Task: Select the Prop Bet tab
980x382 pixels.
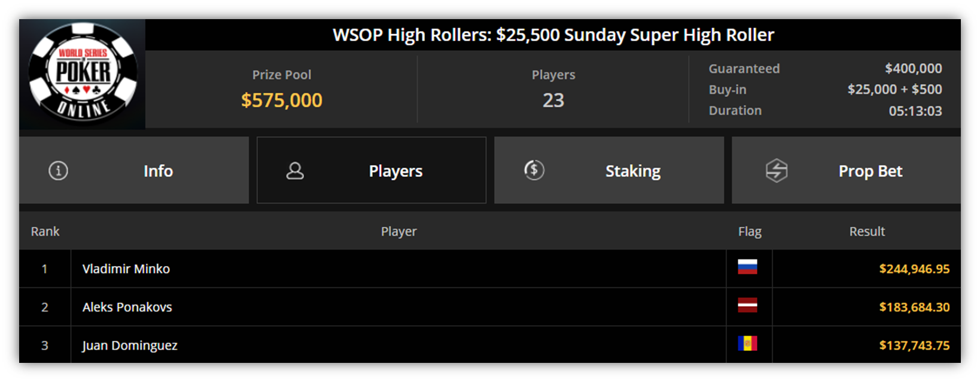Action: point(846,170)
